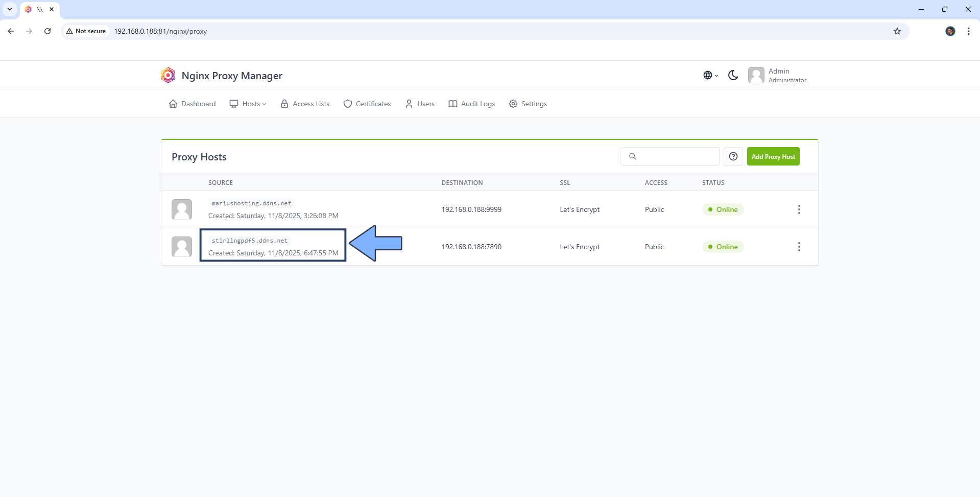Open Users via the person icon

(408, 104)
